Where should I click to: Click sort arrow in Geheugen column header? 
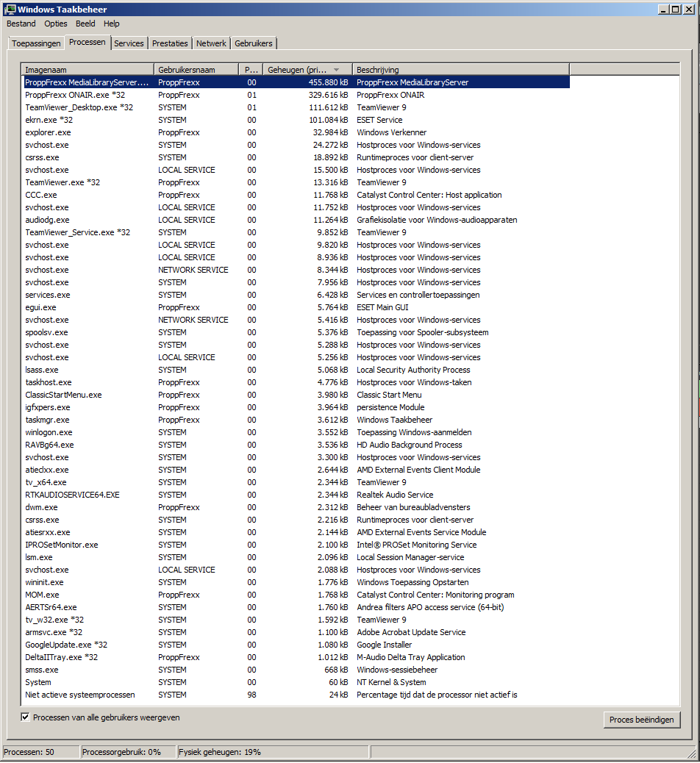336,70
